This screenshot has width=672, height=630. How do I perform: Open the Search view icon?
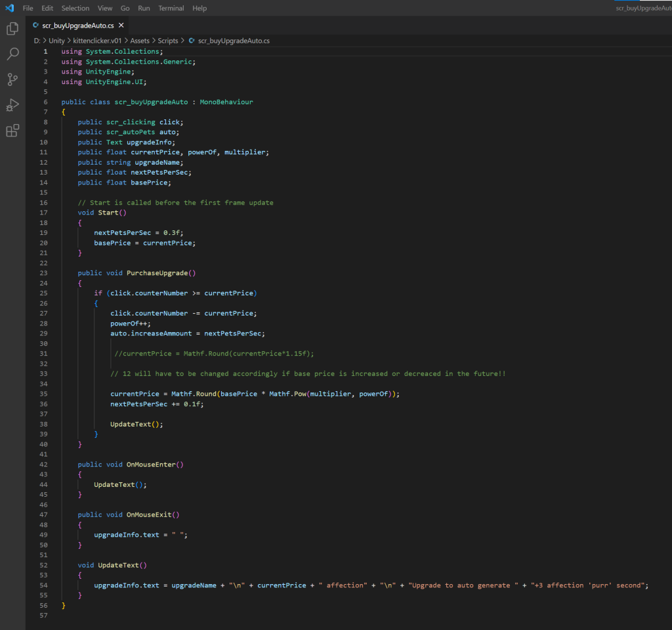(x=12, y=54)
